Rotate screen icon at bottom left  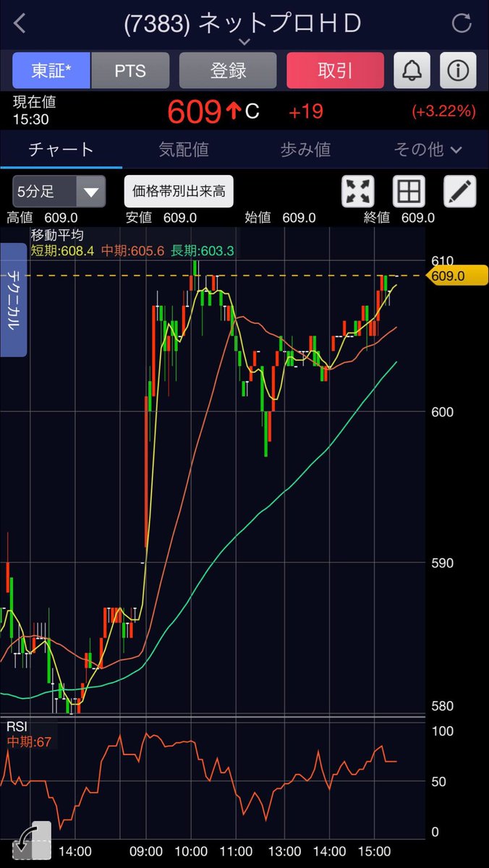tap(32, 840)
